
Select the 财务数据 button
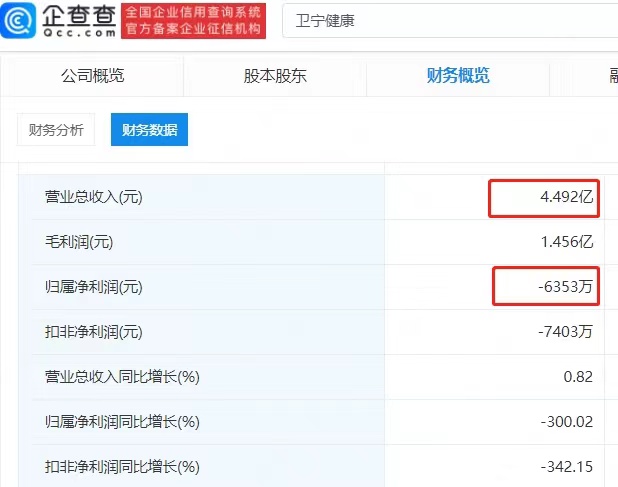(149, 130)
